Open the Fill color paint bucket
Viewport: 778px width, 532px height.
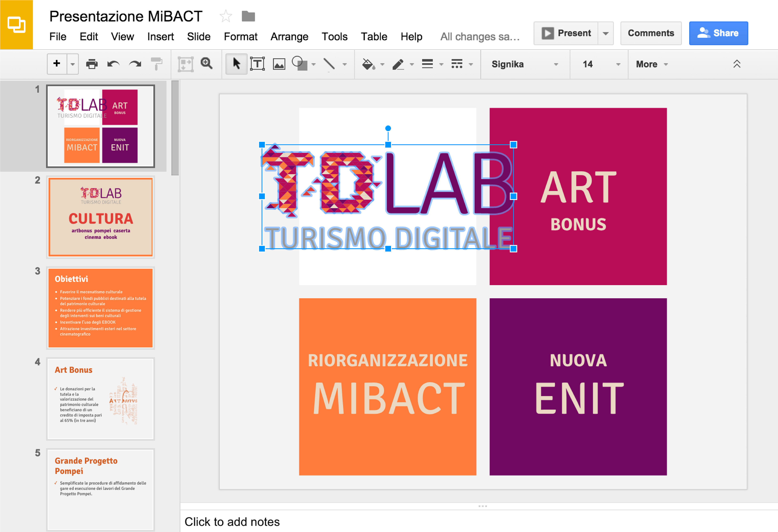[369, 64]
